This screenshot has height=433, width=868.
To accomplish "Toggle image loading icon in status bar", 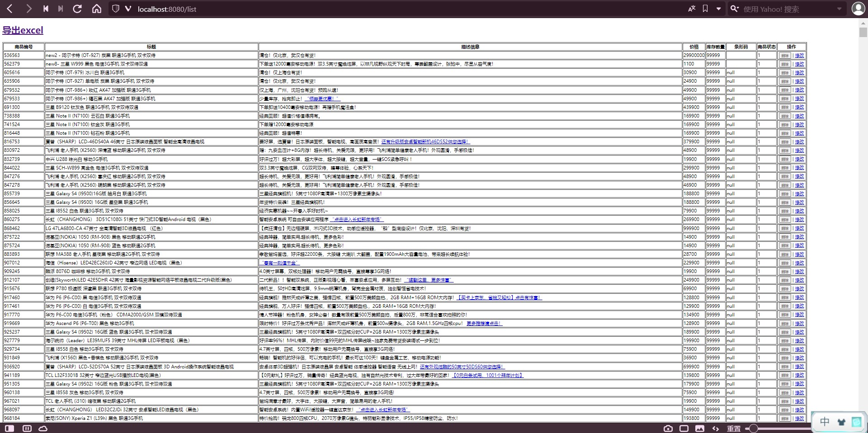I will click(x=700, y=428).
